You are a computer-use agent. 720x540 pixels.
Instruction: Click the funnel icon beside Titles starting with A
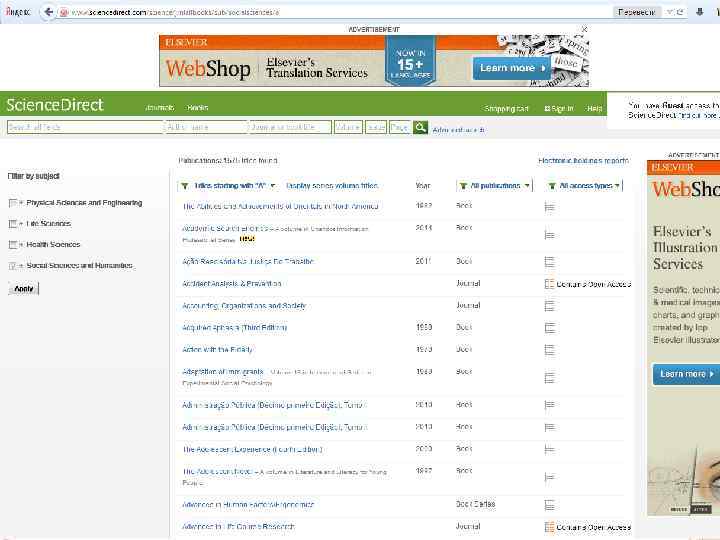tap(185, 186)
